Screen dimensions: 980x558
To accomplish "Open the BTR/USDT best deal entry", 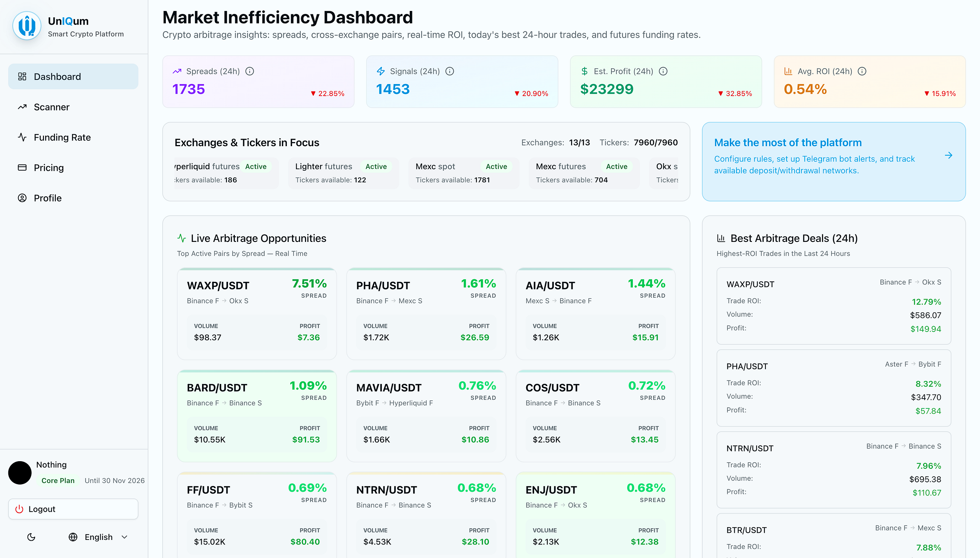I will click(833, 536).
